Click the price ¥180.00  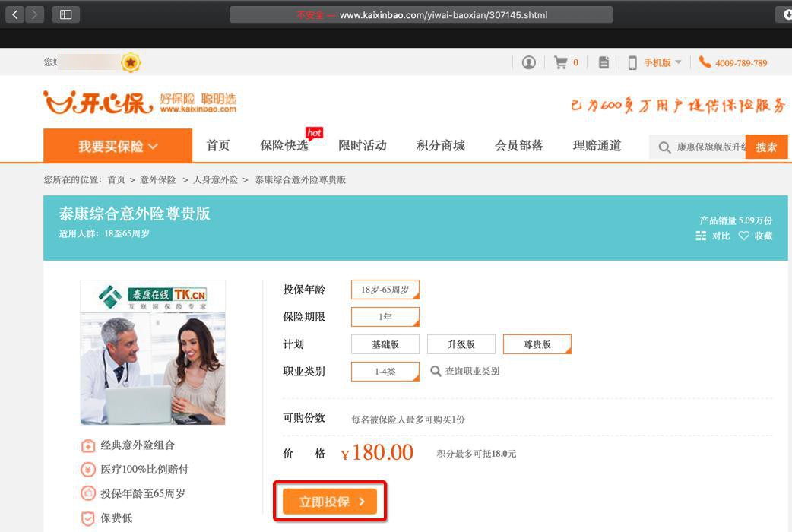[x=377, y=453]
